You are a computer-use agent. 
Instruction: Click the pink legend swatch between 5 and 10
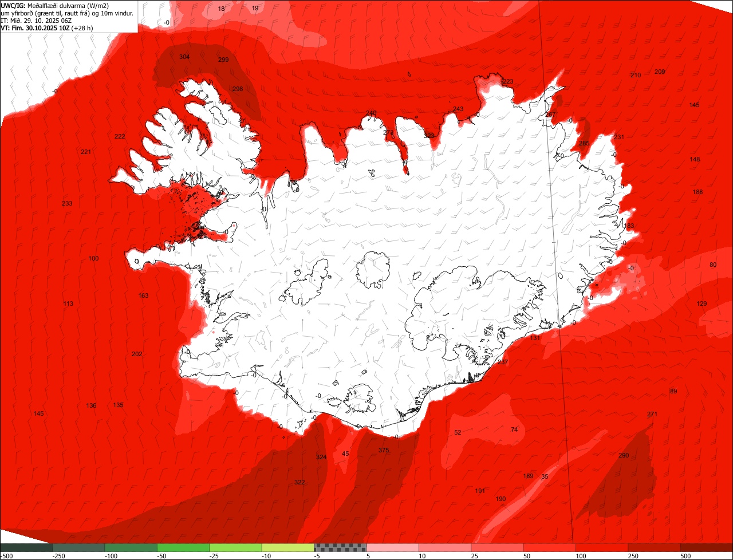coord(393,547)
